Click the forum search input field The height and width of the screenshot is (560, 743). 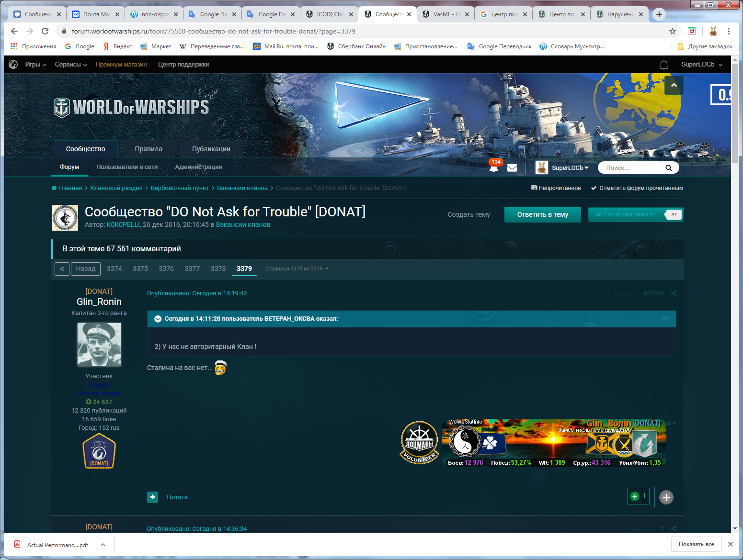pos(632,168)
